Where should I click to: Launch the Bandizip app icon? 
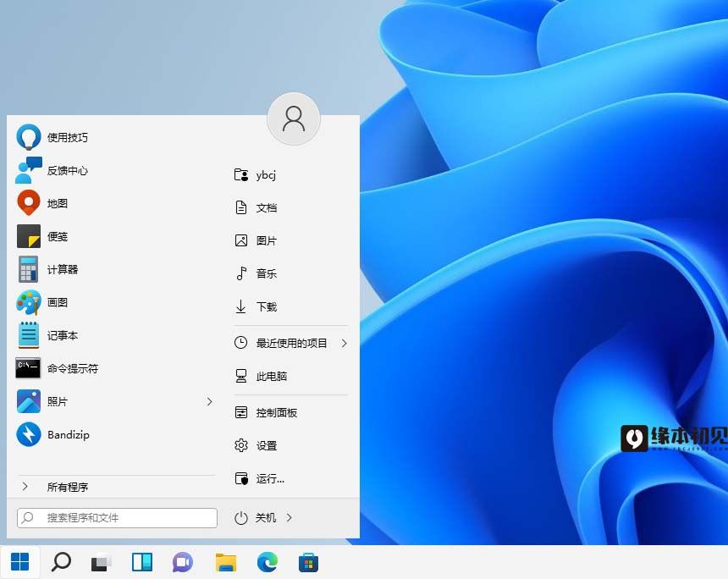point(28,434)
